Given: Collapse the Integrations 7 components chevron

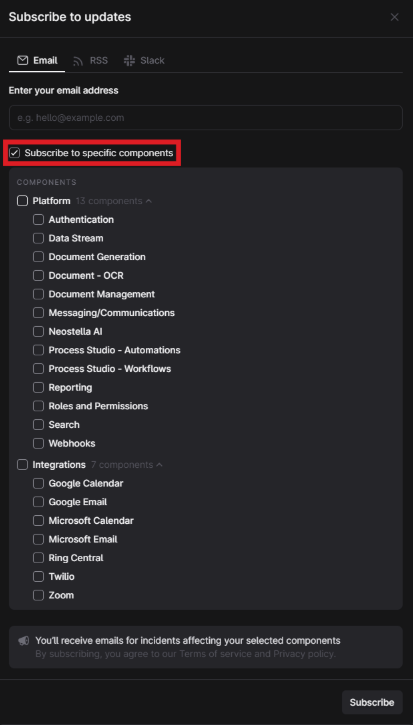Looking at the screenshot, I should (x=159, y=465).
